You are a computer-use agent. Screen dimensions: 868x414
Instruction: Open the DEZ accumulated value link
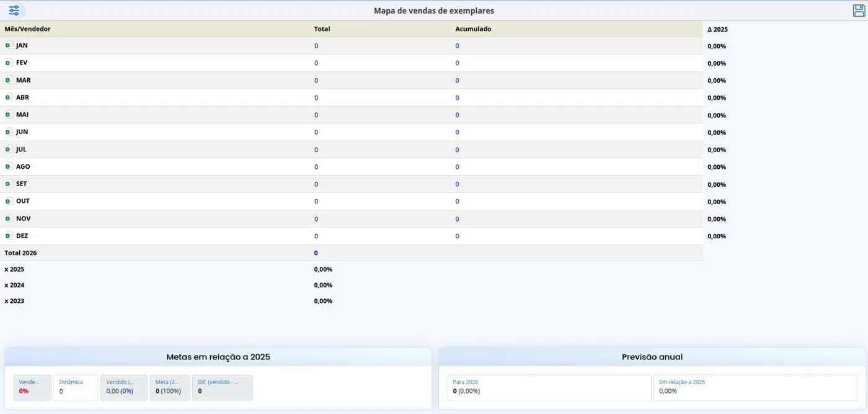click(x=457, y=236)
